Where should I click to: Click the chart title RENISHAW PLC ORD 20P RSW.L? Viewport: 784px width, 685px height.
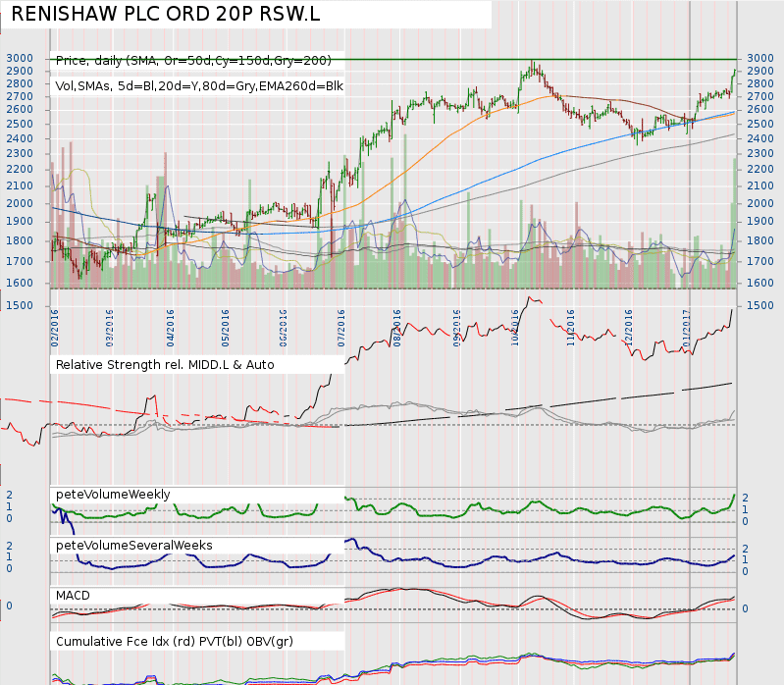tap(166, 14)
